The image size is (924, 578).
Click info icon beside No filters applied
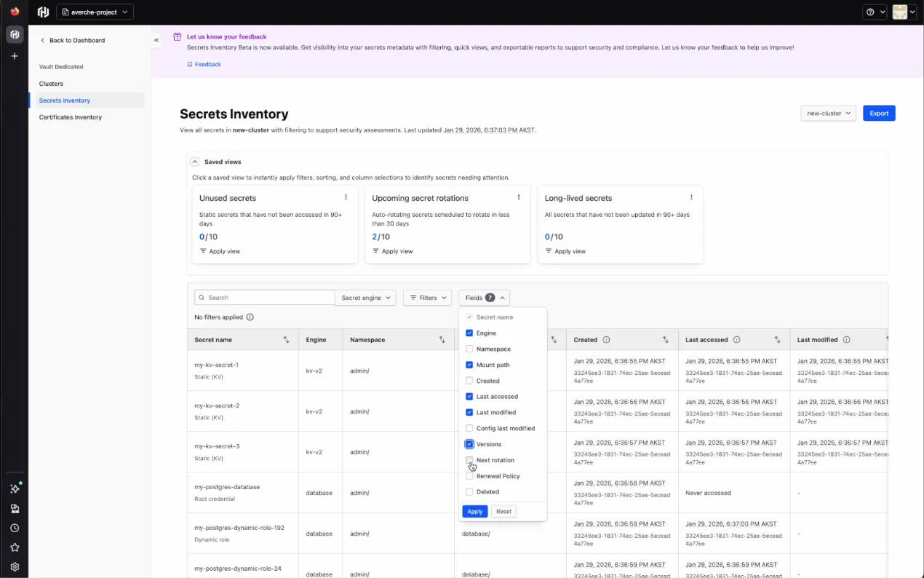pyautogui.click(x=250, y=317)
